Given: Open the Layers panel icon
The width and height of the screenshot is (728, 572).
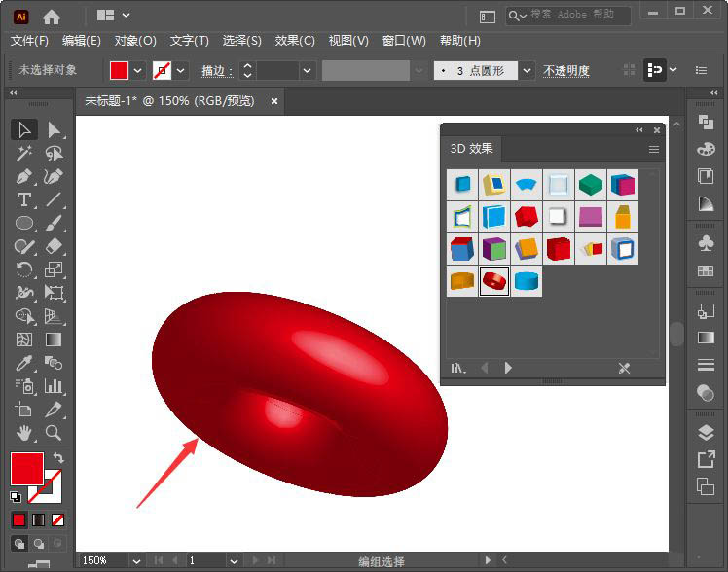Looking at the screenshot, I should pos(706,433).
